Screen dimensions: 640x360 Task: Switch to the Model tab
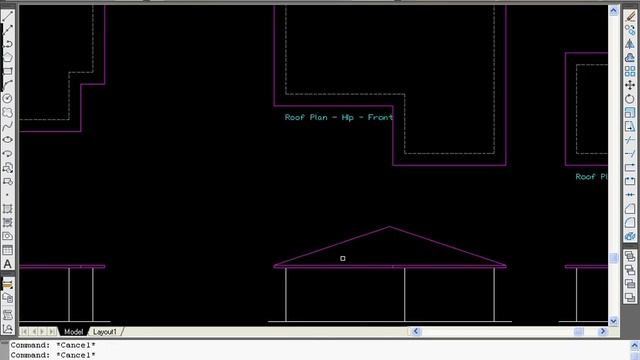(73, 332)
